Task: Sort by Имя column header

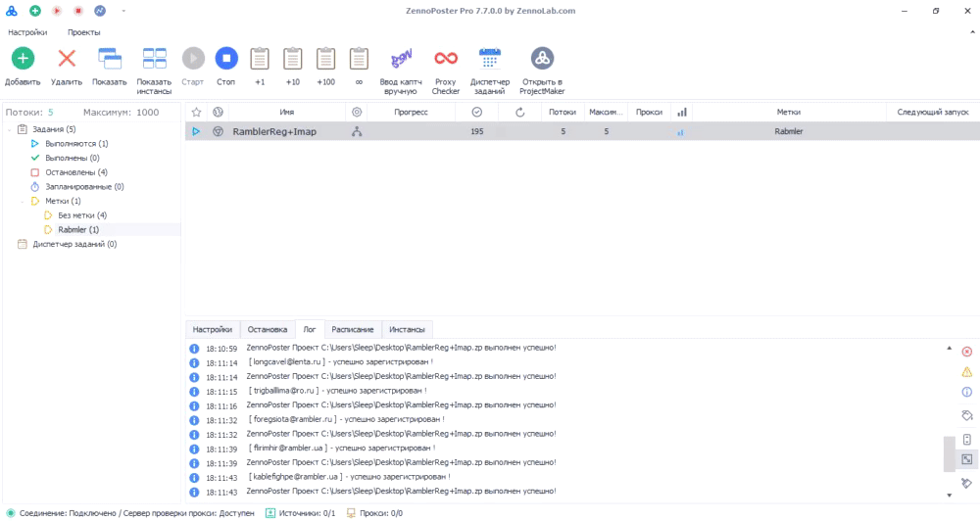Action: click(287, 112)
